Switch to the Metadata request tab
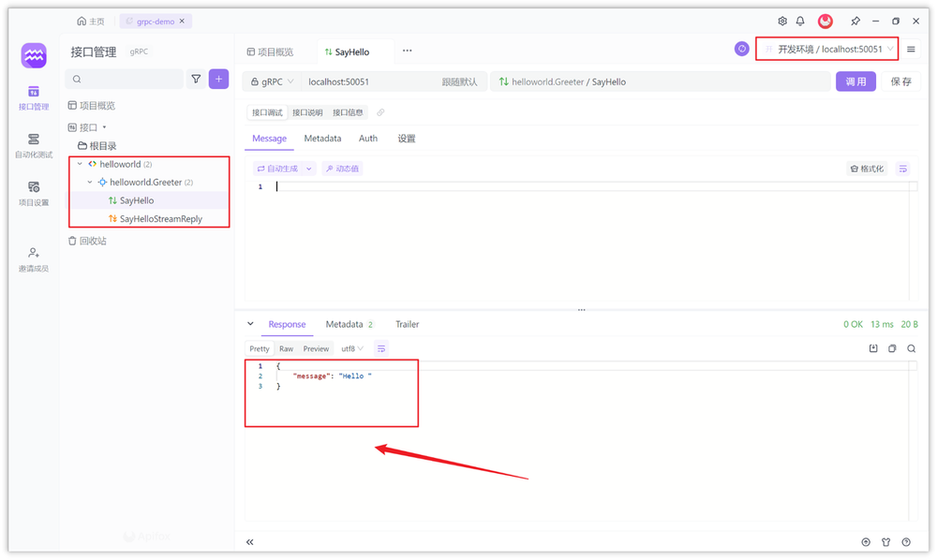The height and width of the screenshot is (560, 937). tap(322, 138)
